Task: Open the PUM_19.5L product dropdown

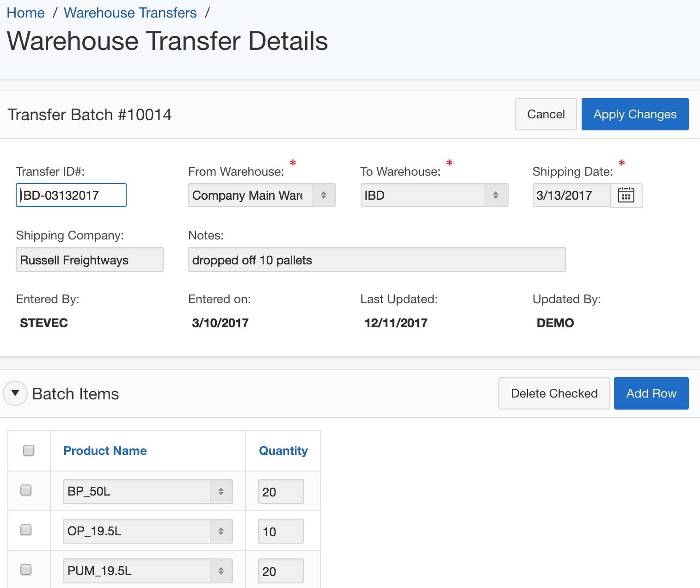Action: click(147, 571)
